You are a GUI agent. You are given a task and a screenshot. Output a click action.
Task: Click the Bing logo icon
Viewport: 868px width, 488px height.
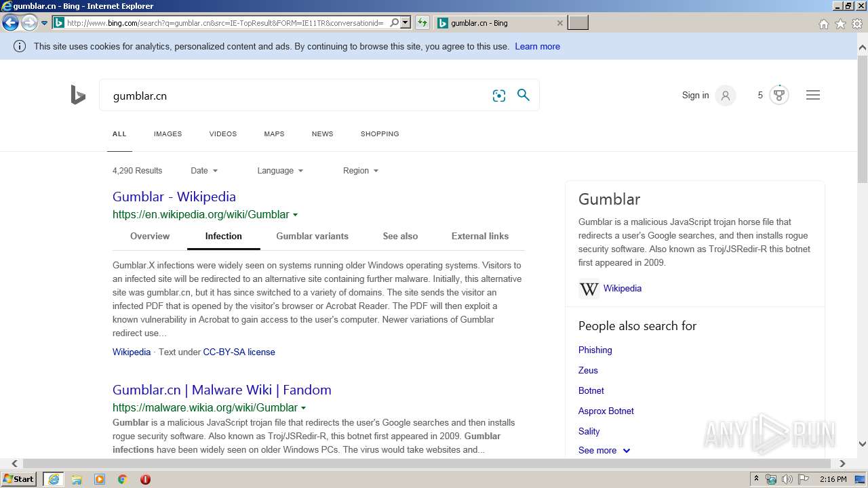coord(78,95)
